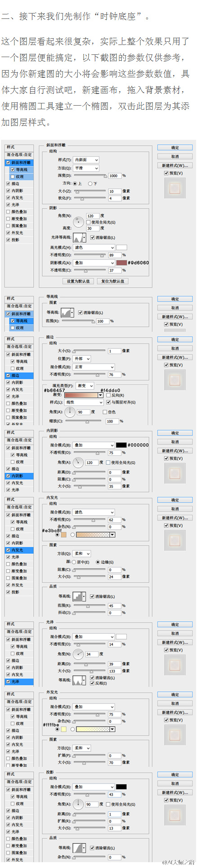Open 高光模式 dropdown showing 滤色
The image size is (197, 868).
point(94,247)
